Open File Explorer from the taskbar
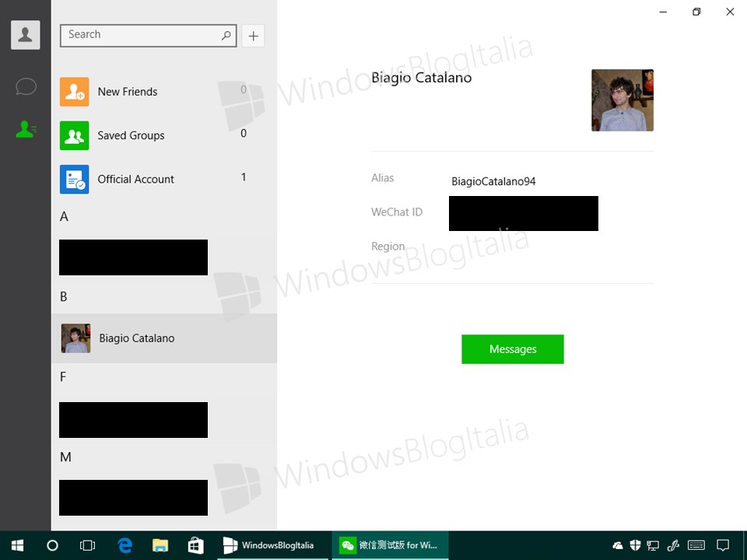This screenshot has width=747, height=560. (160, 546)
